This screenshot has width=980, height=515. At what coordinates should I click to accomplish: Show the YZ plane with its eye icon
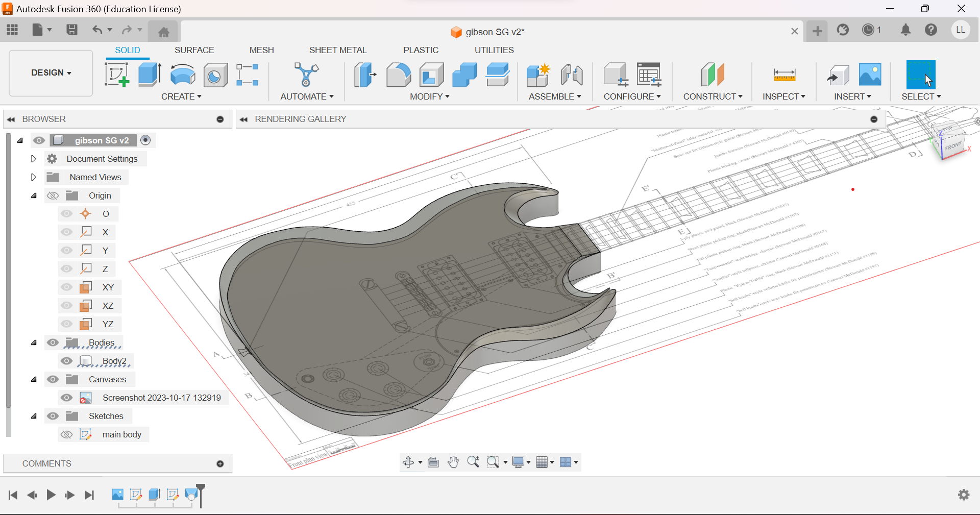tap(66, 324)
